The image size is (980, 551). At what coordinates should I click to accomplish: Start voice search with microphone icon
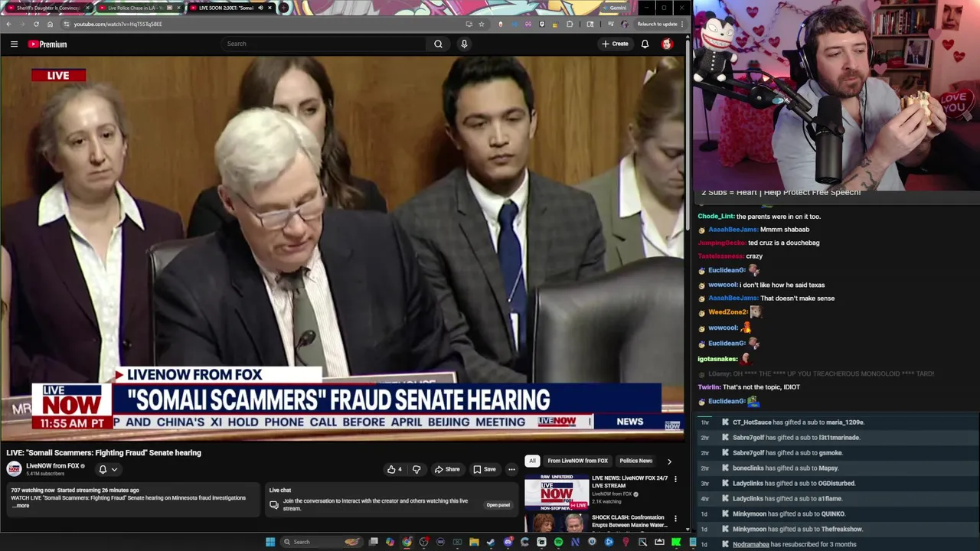(464, 44)
